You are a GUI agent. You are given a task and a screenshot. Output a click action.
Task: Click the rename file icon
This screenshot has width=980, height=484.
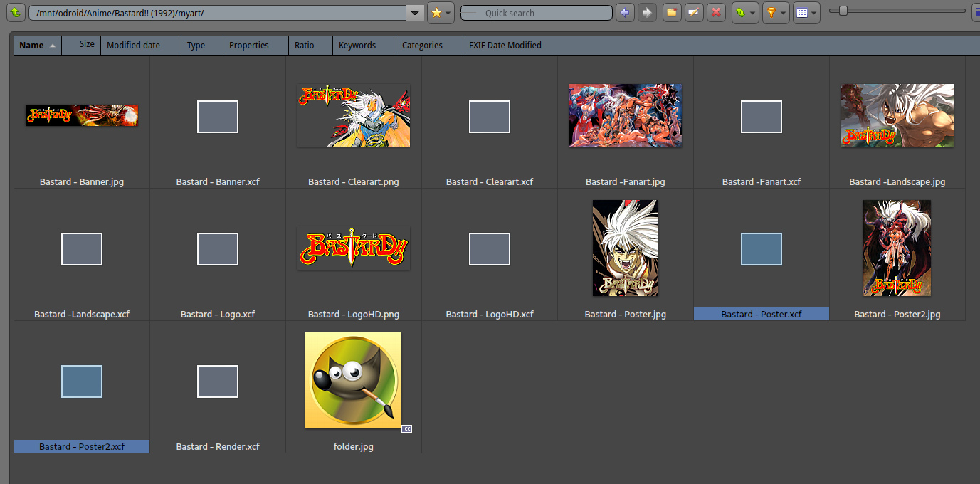tap(694, 13)
